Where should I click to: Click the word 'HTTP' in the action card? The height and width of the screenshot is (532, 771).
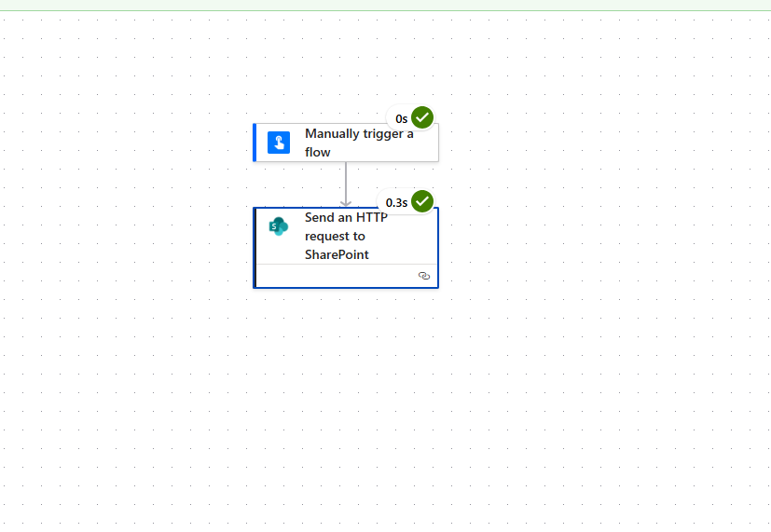click(369, 217)
